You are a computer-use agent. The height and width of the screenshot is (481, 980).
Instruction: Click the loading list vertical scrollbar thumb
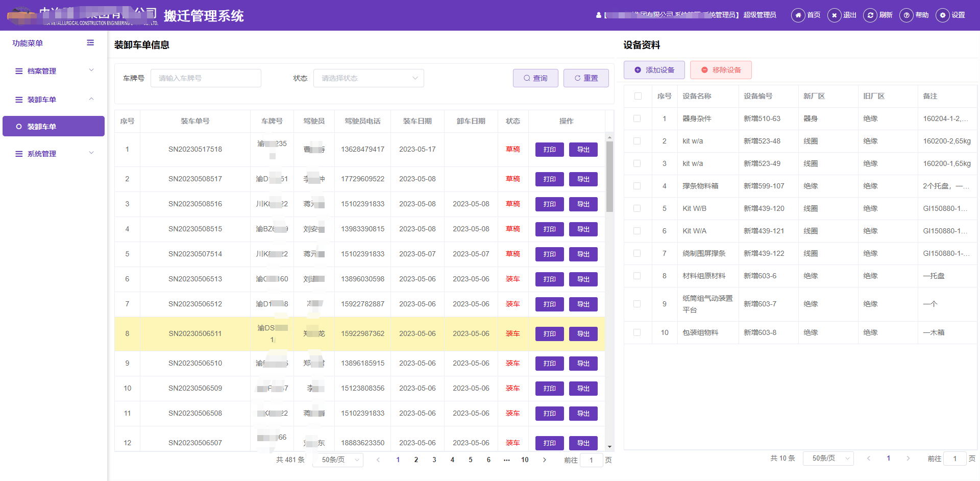(609, 177)
